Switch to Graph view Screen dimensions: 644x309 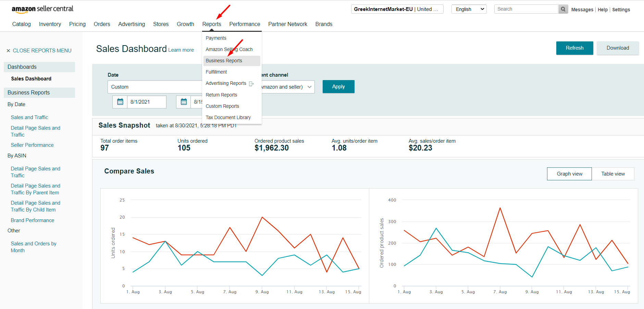(x=569, y=174)
